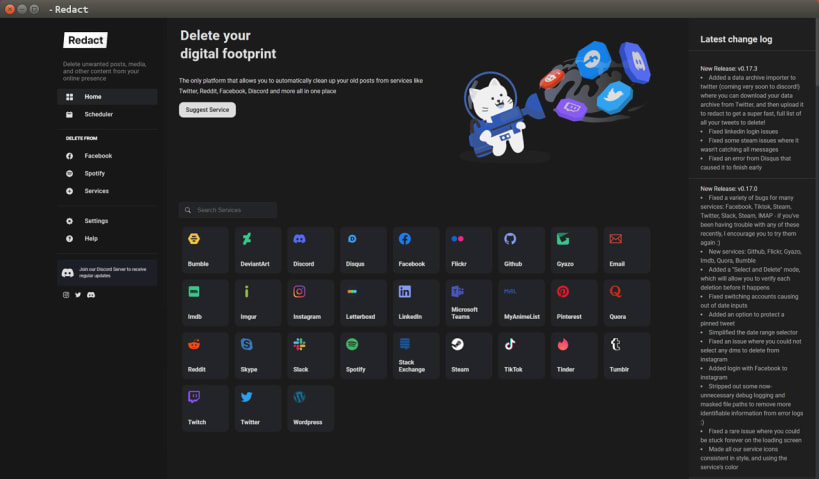Screen dimensions: 819x479
Task: Open the Twitter social icon in sidebar footer
Action: (x=78, y=295)
